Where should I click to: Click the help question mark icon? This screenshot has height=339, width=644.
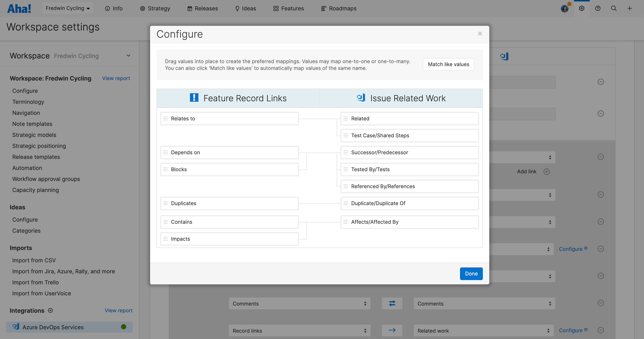[x=598, y=8]
